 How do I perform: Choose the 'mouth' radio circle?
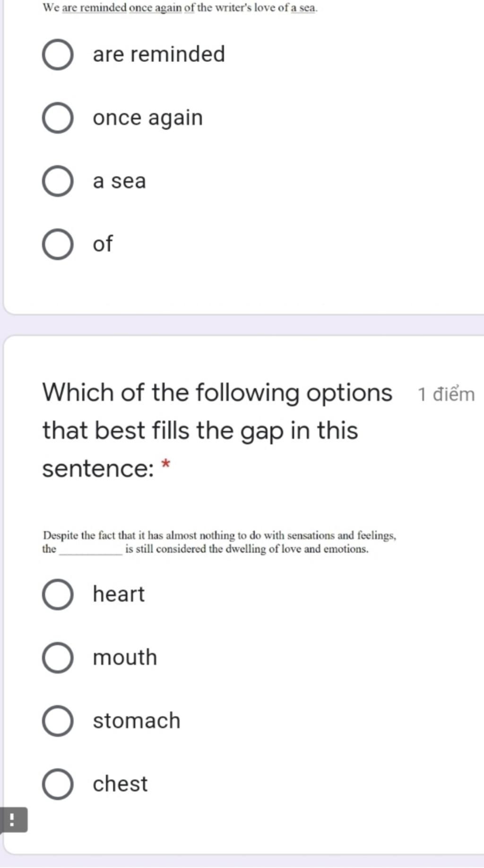click(58, 658)
